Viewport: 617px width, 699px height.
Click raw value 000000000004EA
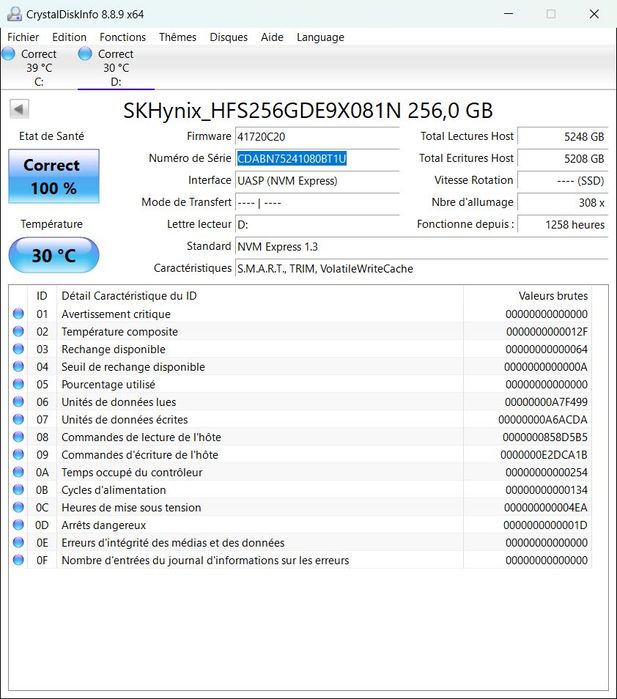[546, 507]
